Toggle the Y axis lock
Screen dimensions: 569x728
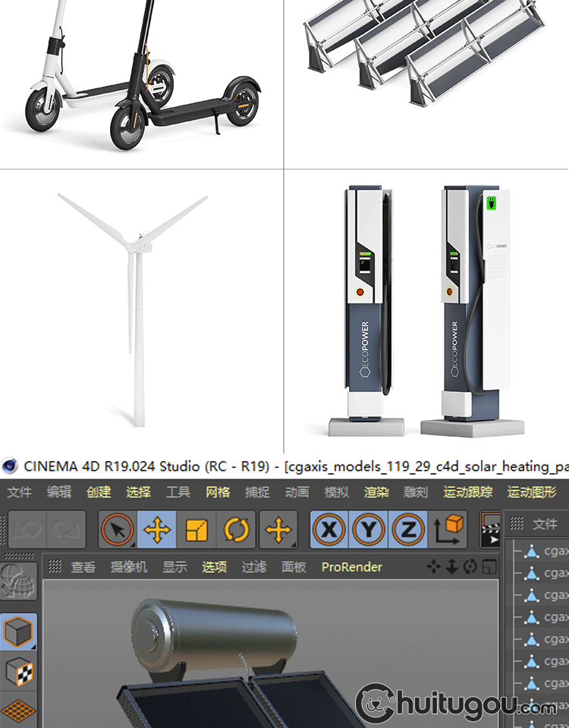click(369, 529)
